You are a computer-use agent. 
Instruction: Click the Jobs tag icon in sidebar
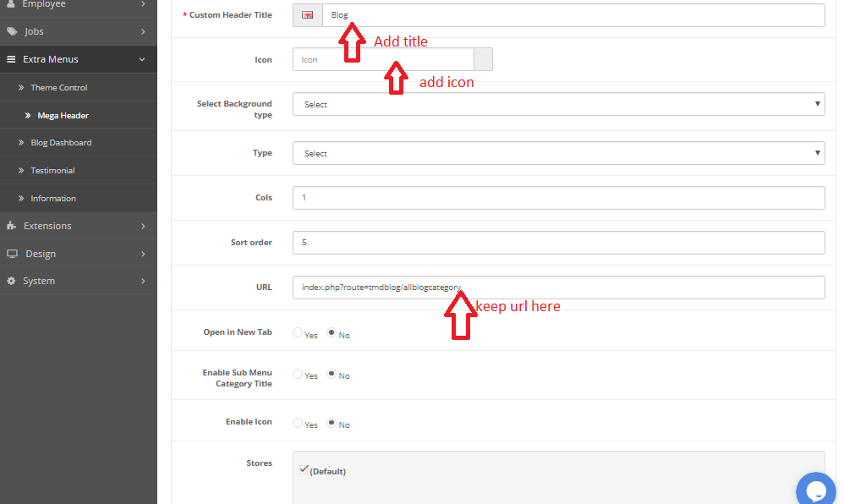[11, 31]
